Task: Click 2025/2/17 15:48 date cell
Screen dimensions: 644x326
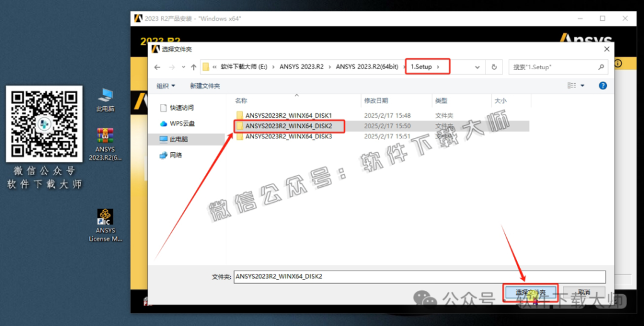Action: point(387,116)
